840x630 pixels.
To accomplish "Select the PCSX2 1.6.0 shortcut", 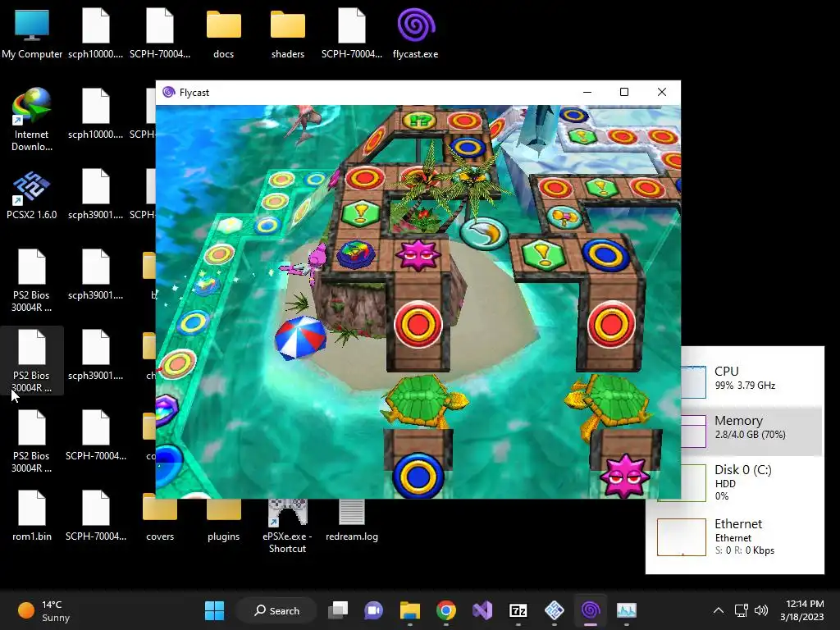I will (x=32, y=195).
